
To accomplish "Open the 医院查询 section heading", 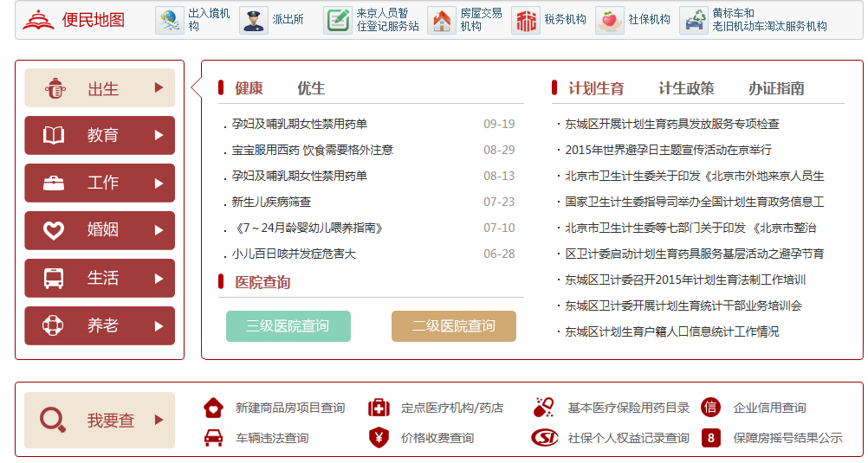I will click(x=262, y=282).
